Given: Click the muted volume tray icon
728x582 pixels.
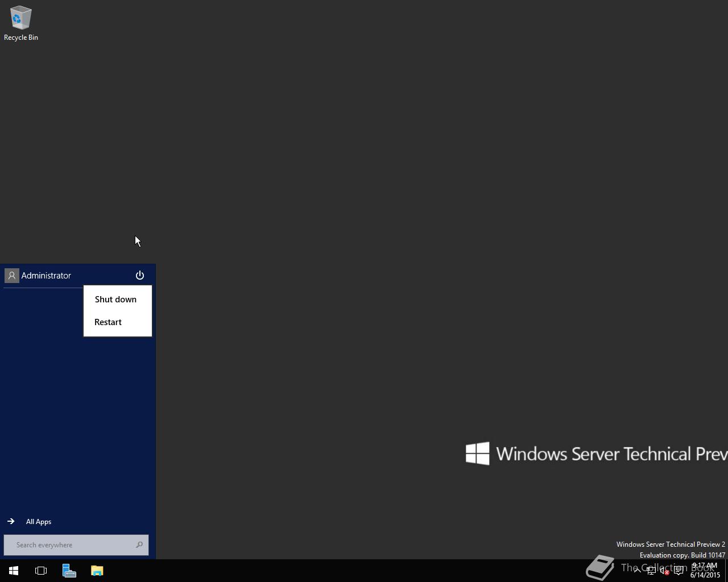Looking at the screenshot, I should click(664, 571).
